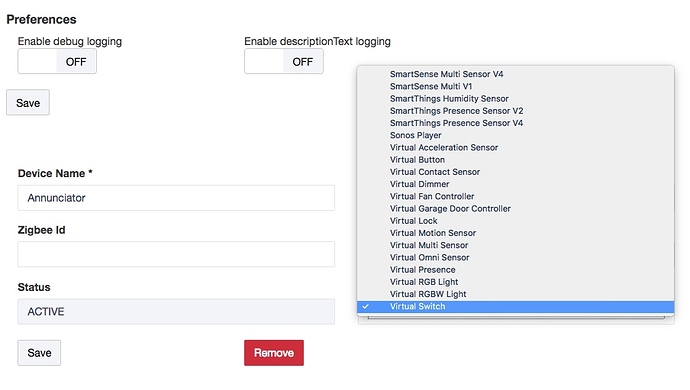This screenshot has height=390, width=690.
Task: Pick Virtual Omni Sensor from the list
Action: (x=515, y=258)
